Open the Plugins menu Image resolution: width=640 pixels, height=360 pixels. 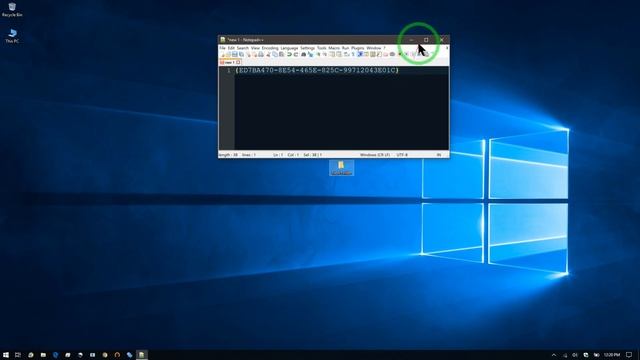tap(358, 48)
